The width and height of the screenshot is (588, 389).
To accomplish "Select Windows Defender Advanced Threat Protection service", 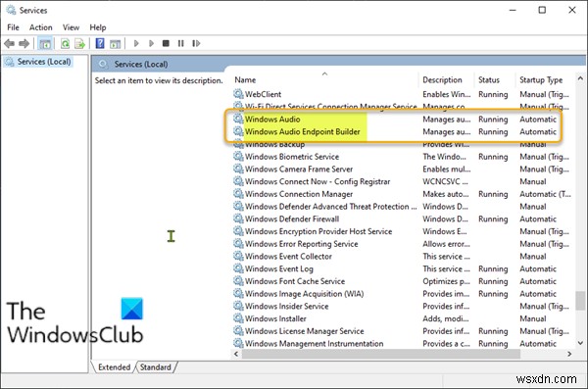I will click(331, 207).
